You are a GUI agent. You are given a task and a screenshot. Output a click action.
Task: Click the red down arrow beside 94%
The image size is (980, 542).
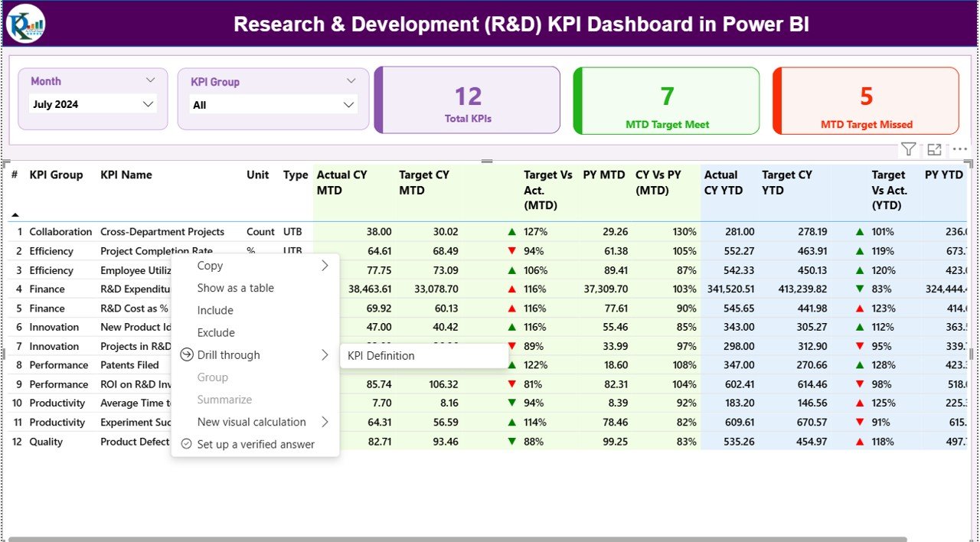pyautogui.click(x=511, y=250)
